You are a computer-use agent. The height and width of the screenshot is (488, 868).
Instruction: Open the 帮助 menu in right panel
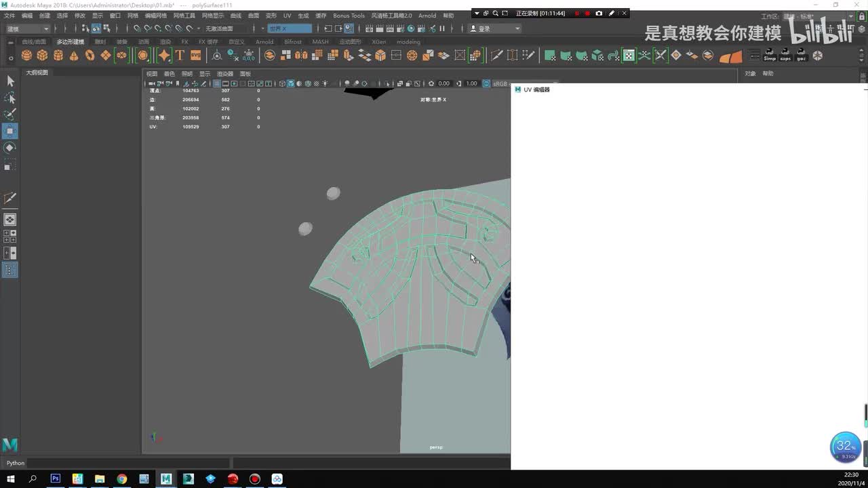tap(768, 74)
